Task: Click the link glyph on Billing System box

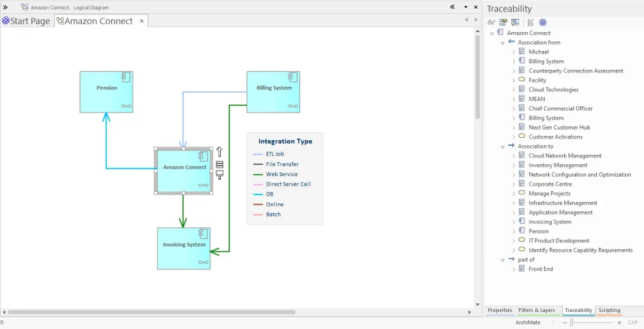Action: tap(293, 106)
